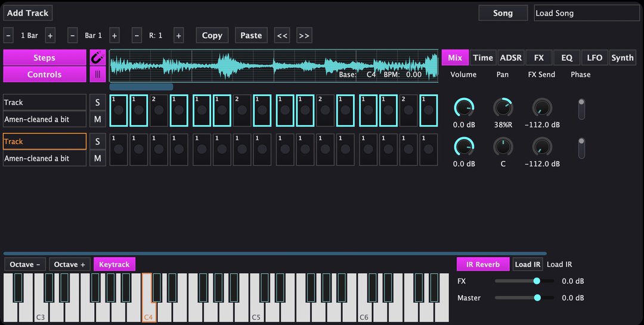Click the Add Track button
Viewport: 644px width, 325px height.
pos(28,13)
